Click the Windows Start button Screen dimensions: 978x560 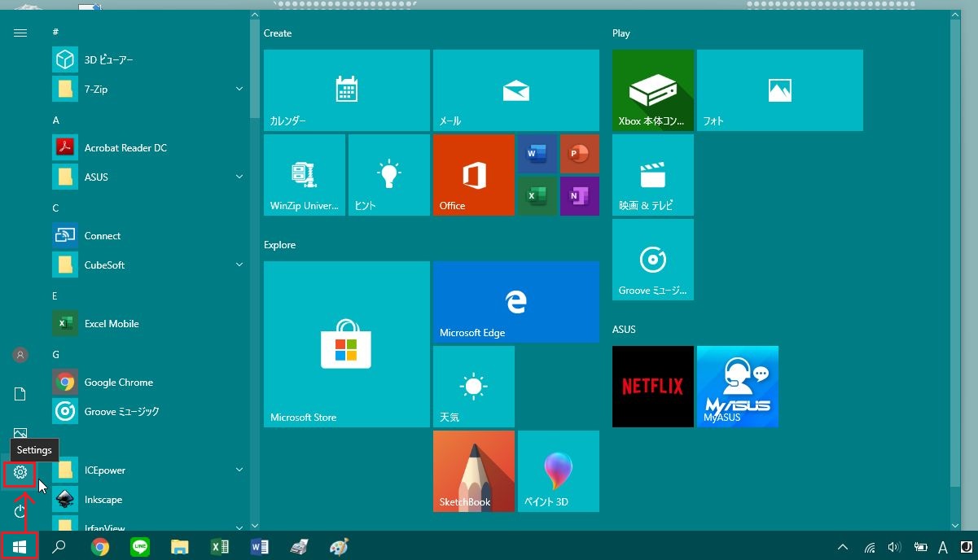point(20,546)
